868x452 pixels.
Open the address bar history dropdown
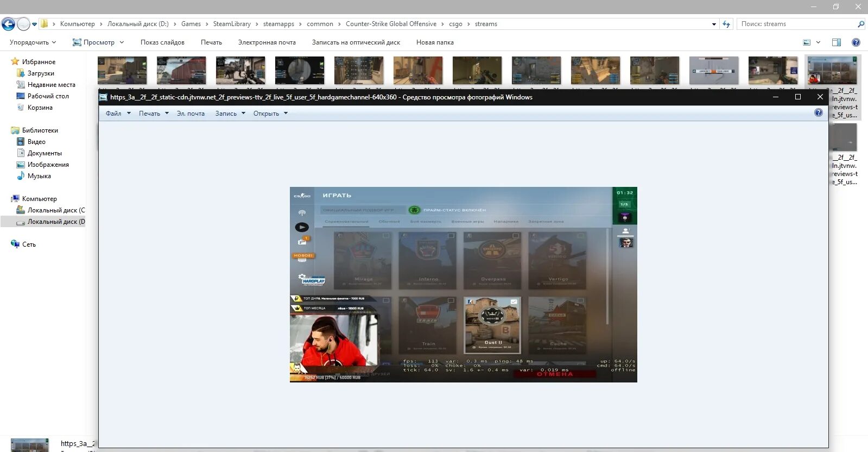click(x=714, y=24)
